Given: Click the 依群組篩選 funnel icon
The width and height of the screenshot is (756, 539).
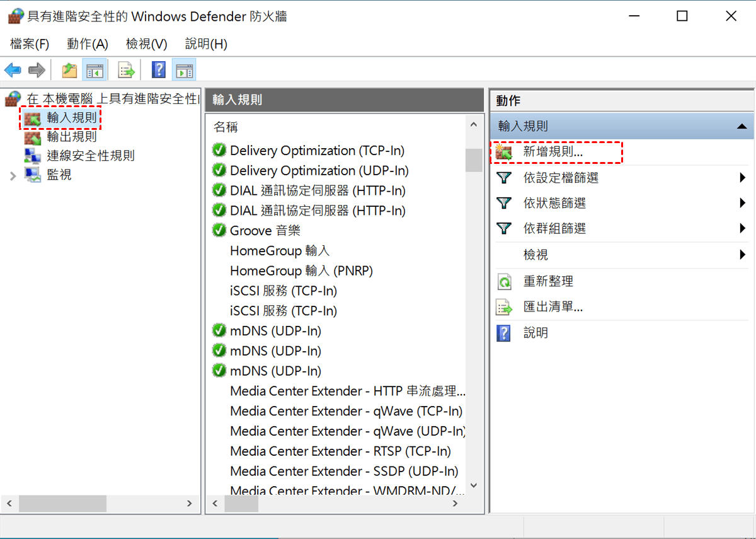Looking at the screenshot, I should (x=504, y=229).
